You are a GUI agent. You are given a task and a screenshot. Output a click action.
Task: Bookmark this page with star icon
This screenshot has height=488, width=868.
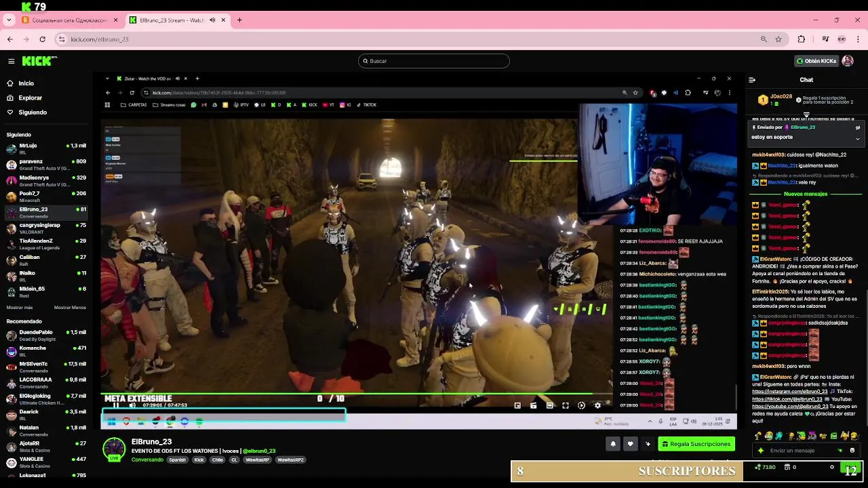pos(778,39)
